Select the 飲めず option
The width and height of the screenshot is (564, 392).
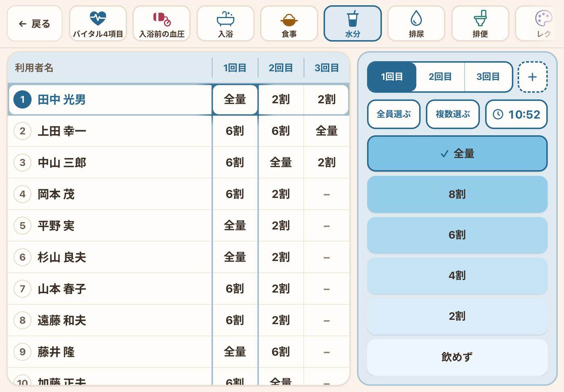[457, 357]
